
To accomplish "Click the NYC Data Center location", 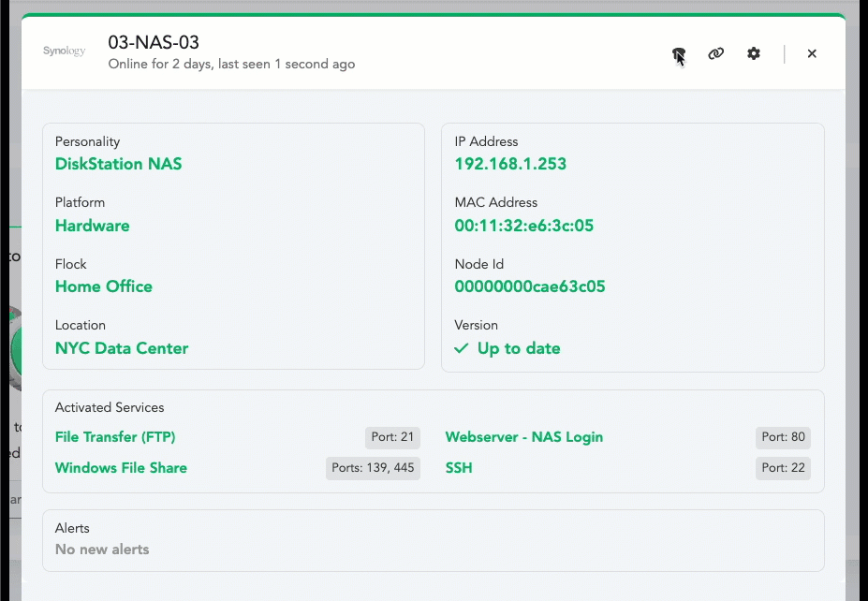I will click(x=122, y=348).
